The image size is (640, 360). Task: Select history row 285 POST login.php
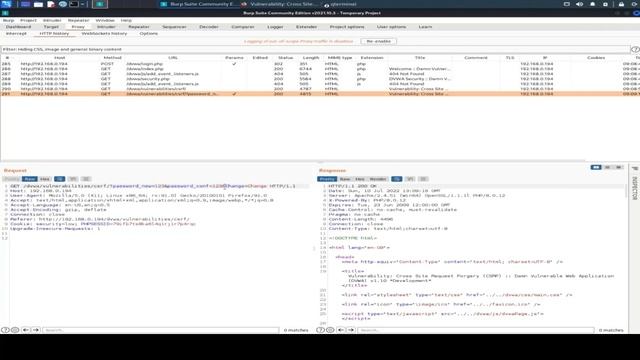tap(320, 64)
